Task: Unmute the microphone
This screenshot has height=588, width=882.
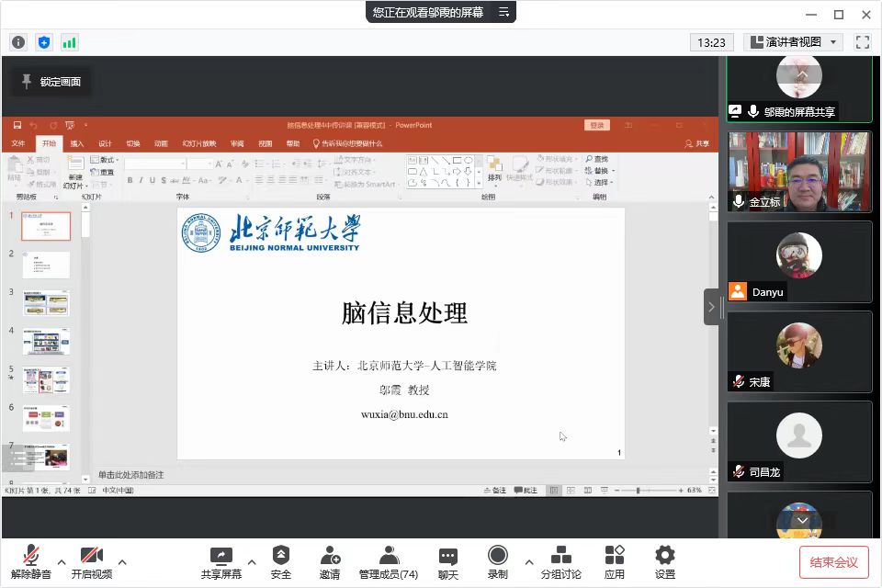Action: [x=29, y=559]
